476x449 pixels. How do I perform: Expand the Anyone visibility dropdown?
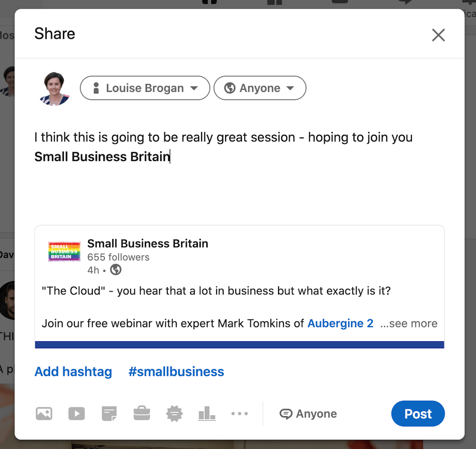(260, 88)
